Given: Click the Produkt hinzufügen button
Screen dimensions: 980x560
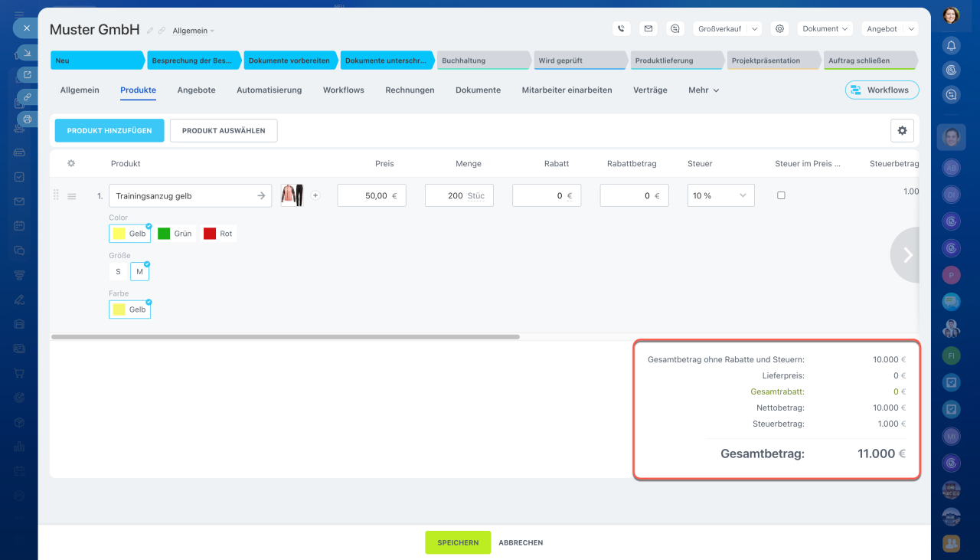Looking at the screenshot, I should (109, 131).
